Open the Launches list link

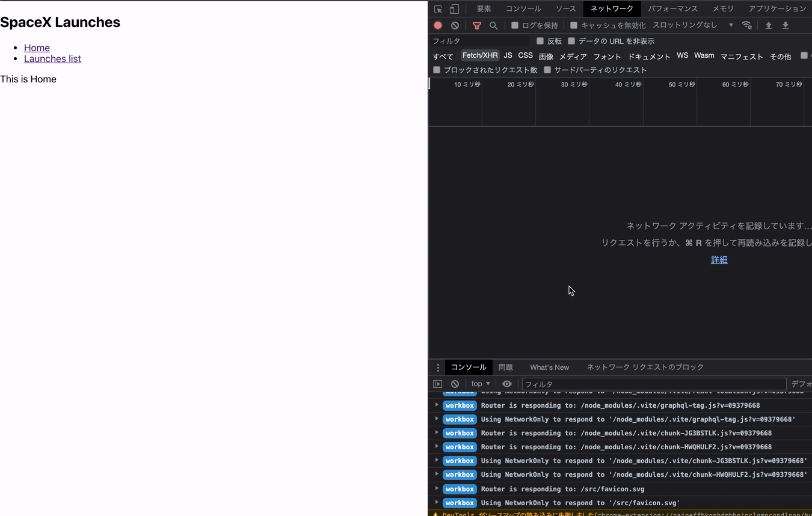[52, 58]
